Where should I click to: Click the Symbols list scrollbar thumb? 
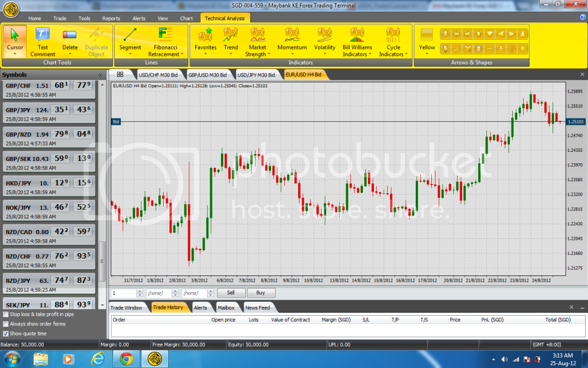click(x=102, y=260)
